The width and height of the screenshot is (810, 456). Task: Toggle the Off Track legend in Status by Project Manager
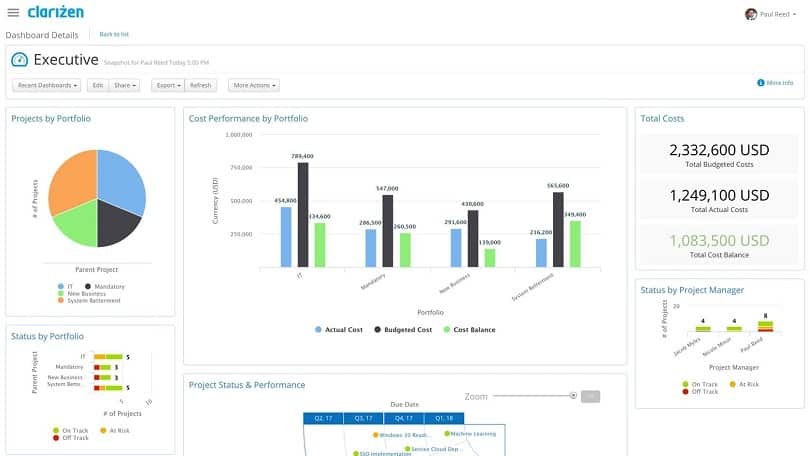pyautogui.click(x=700, y=391)
